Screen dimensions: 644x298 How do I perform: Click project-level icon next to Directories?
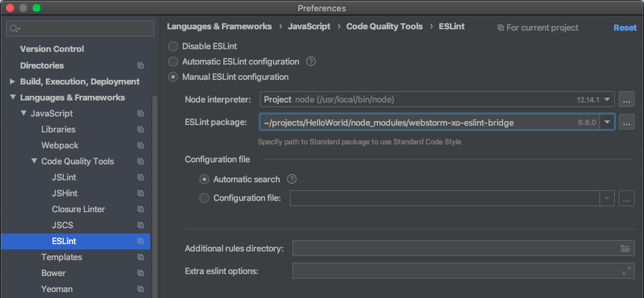(140, 66)
